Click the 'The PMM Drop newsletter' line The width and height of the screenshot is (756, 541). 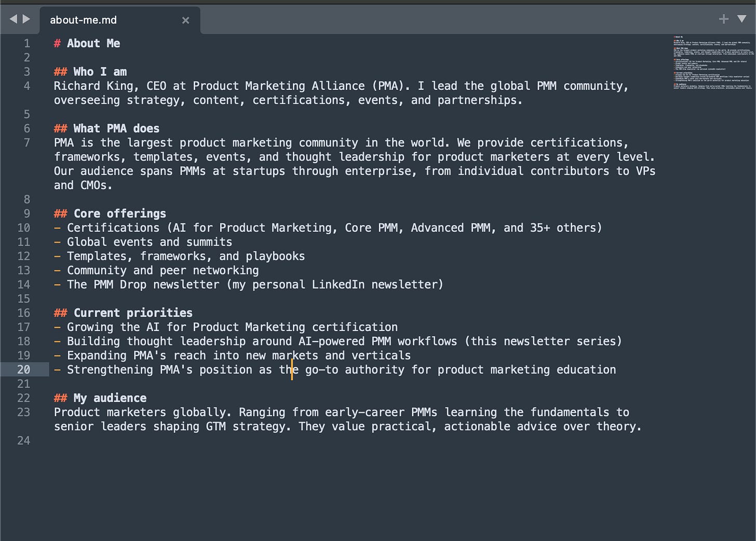point(249,285)
